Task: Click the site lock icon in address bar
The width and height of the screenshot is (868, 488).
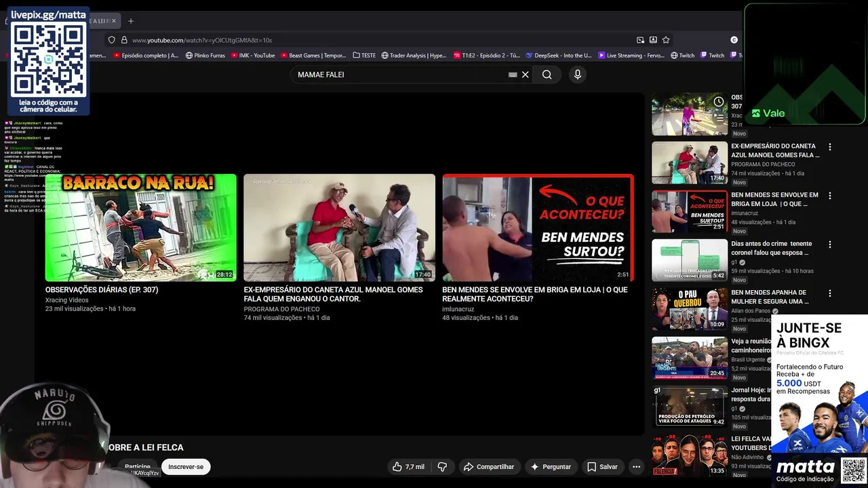Action: 124,40
